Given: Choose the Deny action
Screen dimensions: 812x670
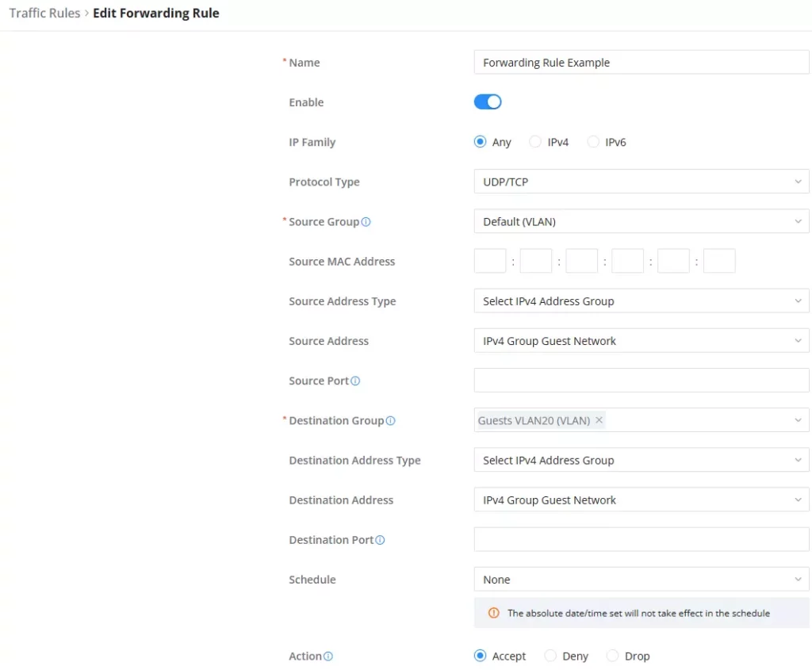Looking at the screenshot, I should point(550,656).
